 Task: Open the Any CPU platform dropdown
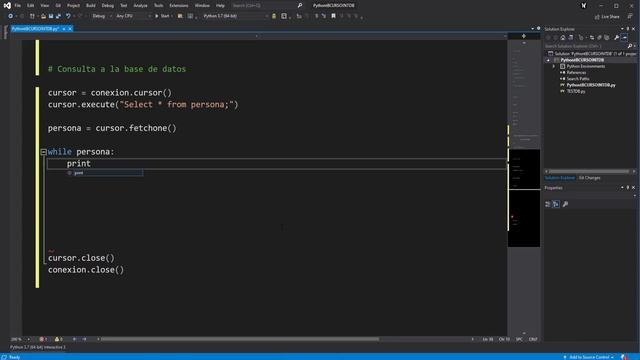click(x=133, y=16)
